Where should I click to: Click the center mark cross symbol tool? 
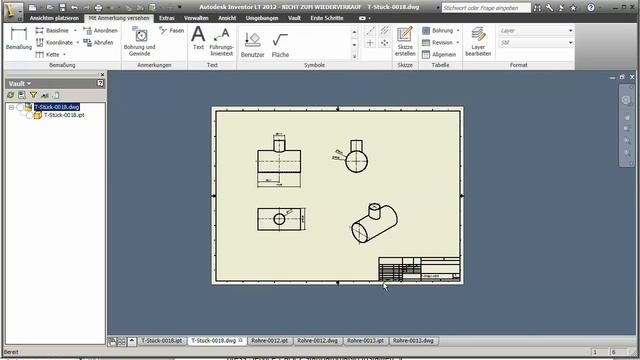coord(370,43)
